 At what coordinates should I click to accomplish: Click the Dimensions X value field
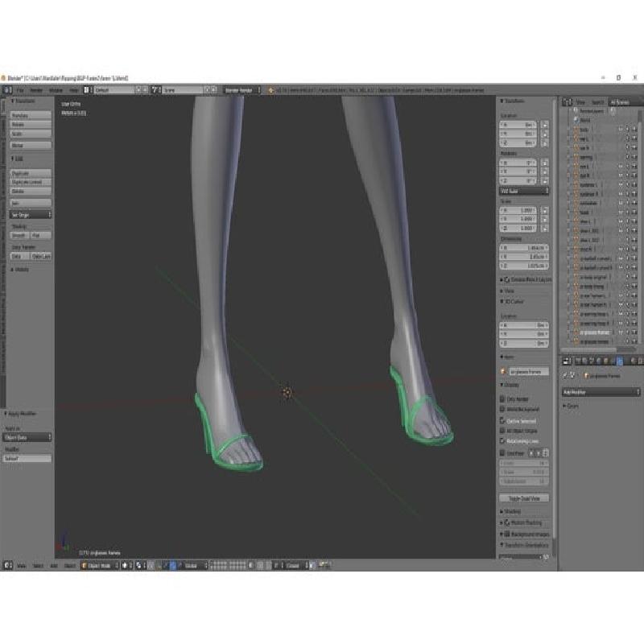[524, 248]
